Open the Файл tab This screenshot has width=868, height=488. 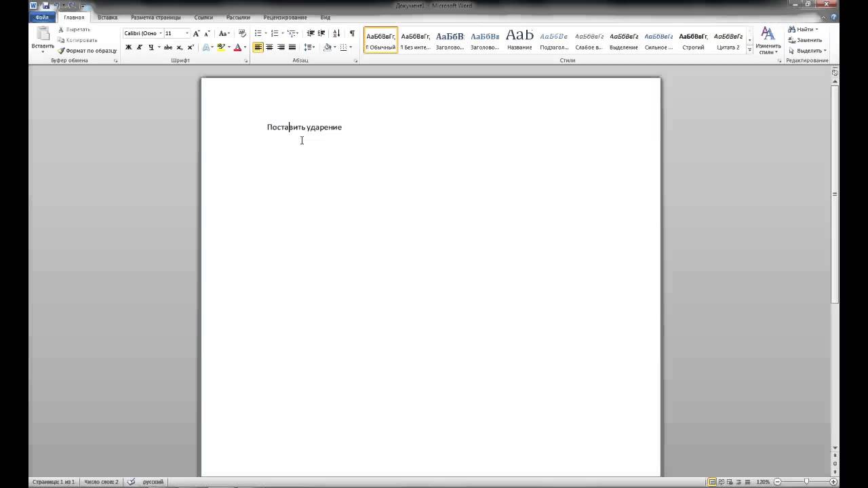coord(42,17)
